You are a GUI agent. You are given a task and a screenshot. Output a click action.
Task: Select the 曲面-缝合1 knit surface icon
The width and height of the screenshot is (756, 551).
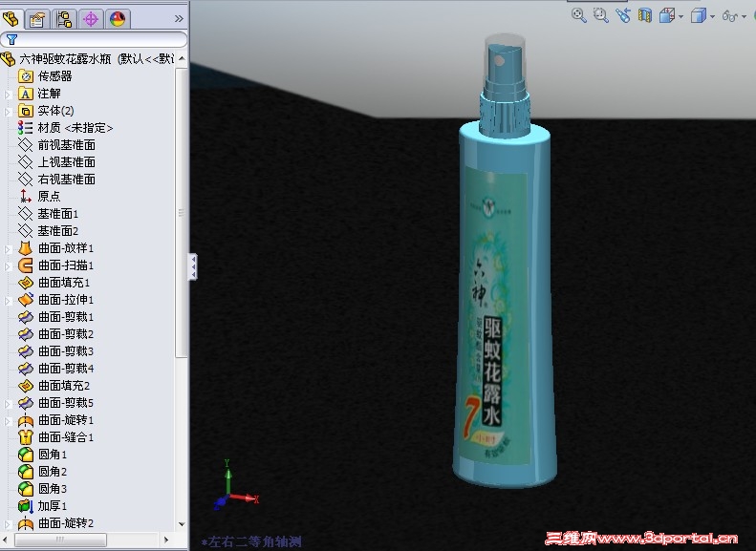point(26,436)
